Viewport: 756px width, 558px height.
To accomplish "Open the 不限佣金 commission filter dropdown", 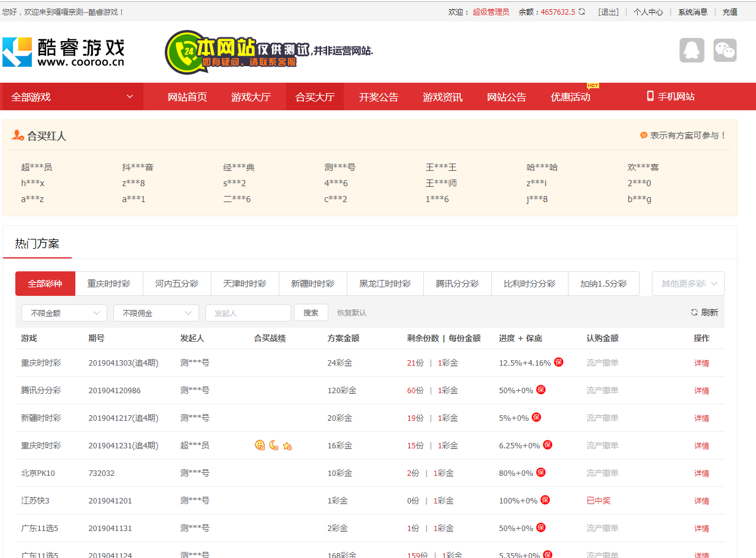I will tap(156, 313).
